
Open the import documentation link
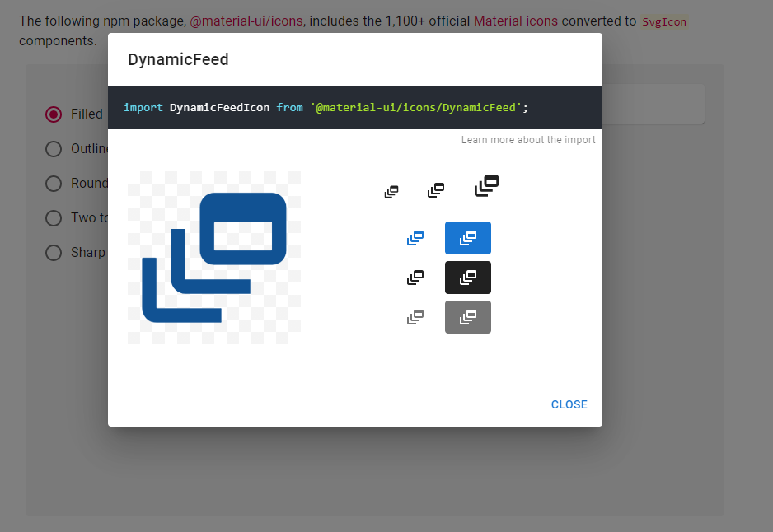click(527, 139)
